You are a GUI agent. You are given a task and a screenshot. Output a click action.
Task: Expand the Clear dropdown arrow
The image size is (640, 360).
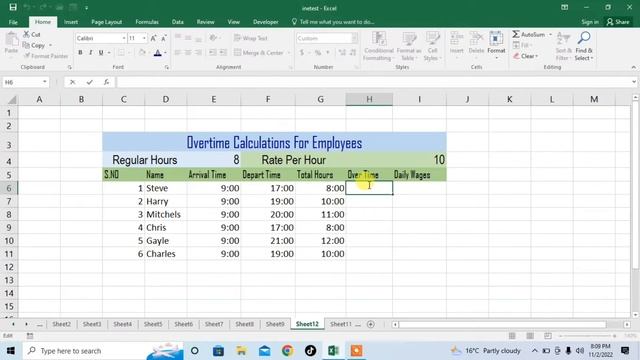537,56
